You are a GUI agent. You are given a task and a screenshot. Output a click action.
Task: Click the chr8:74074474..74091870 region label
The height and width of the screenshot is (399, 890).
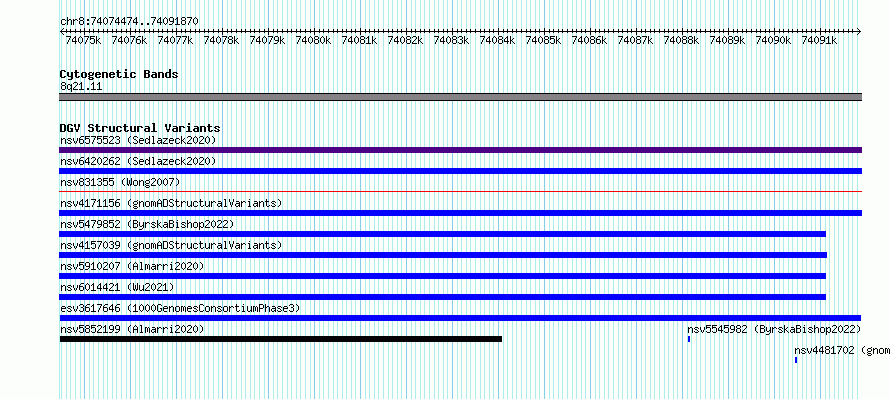point(129,21)
